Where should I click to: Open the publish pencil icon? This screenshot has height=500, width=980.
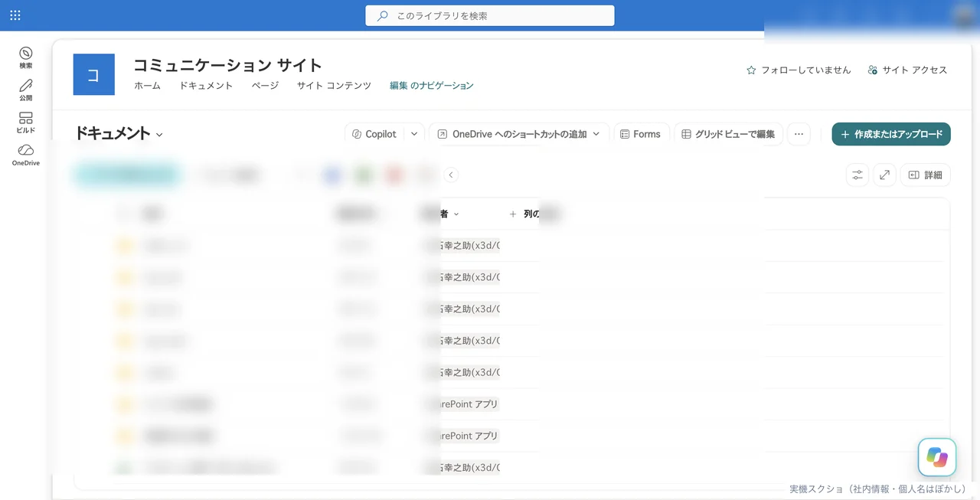coord(26,90)
